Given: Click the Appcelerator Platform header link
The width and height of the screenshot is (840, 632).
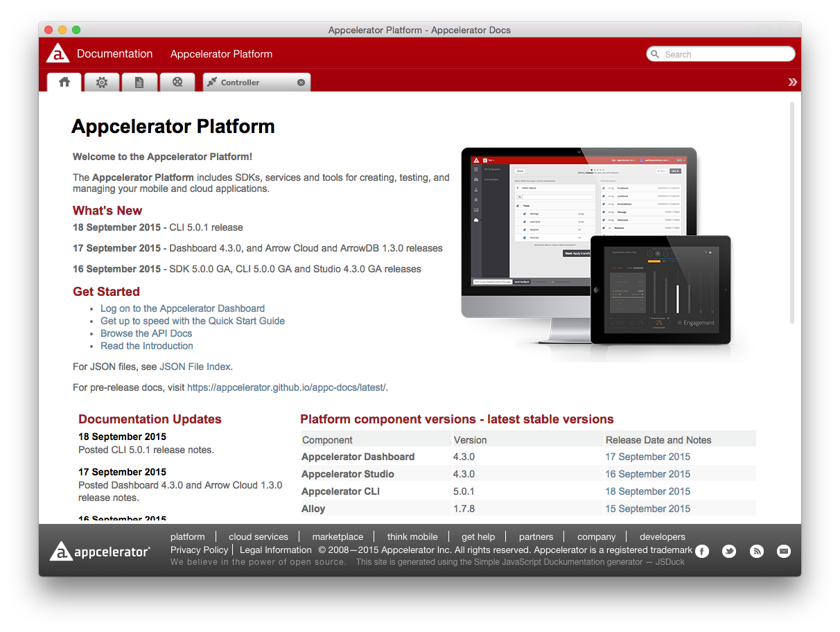Looking at the screenshot, I should (221, 54).
